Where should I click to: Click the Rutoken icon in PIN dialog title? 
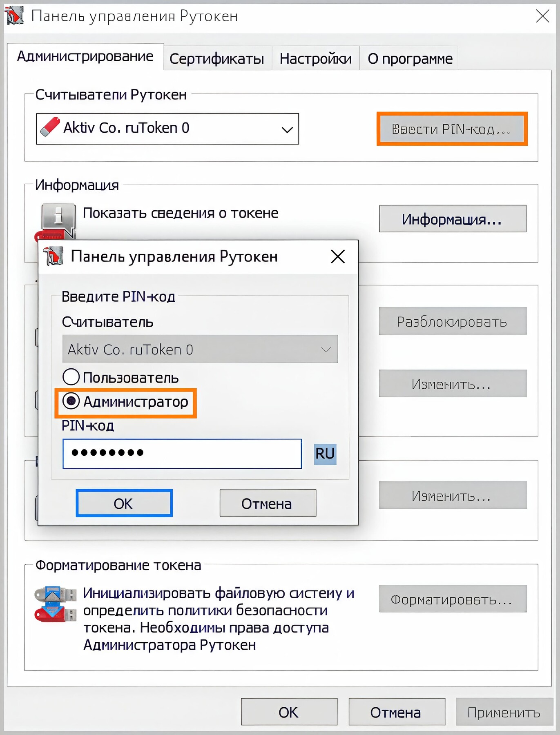(54, 256)
